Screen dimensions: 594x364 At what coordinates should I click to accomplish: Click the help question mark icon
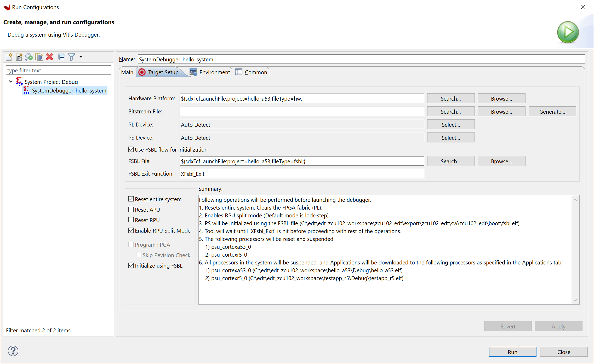[13, 351]
